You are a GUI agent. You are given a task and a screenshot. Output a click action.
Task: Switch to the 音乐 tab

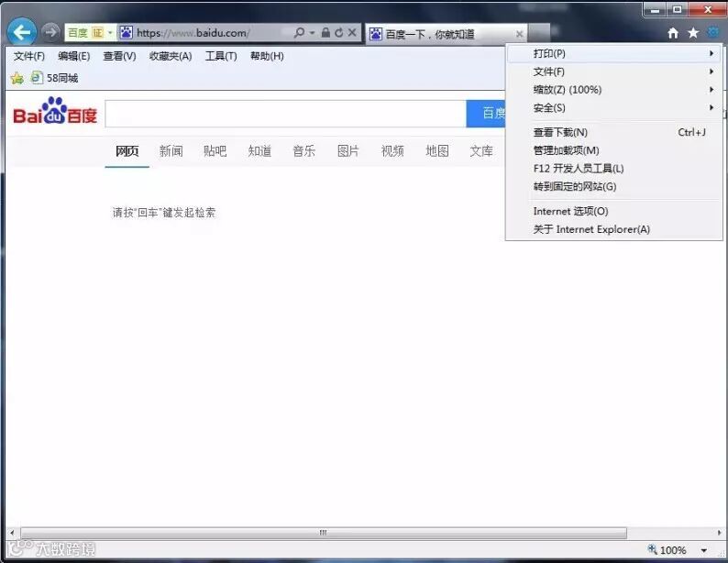(304, 151)
